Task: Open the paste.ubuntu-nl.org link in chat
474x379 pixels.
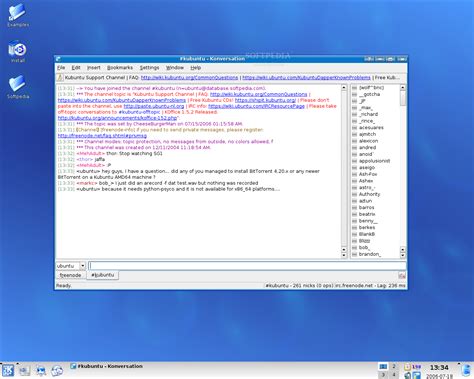Action: click(x=154, y=106)
